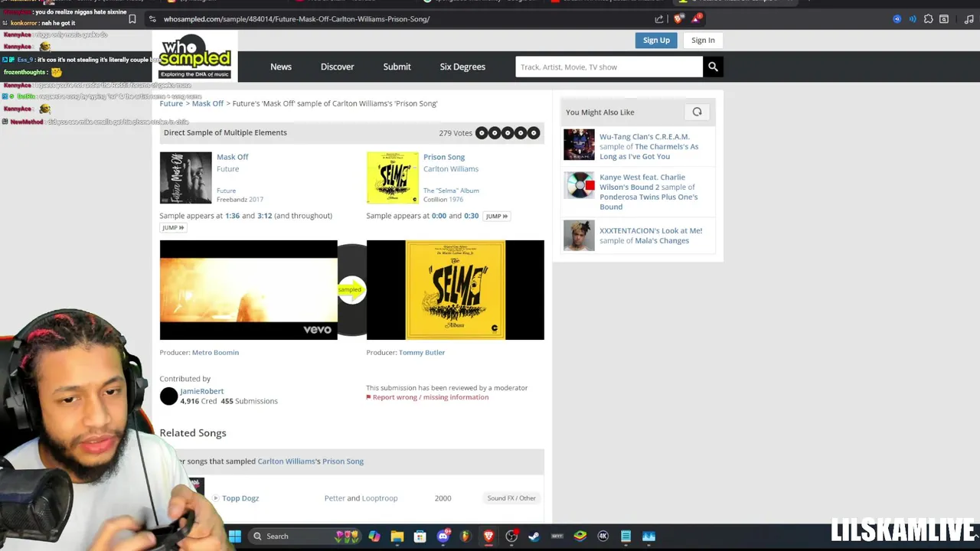The width and height of the screenshot is (980, 551).
Task: Open FL Studio from the taskbar
Action: pos(465,536)
